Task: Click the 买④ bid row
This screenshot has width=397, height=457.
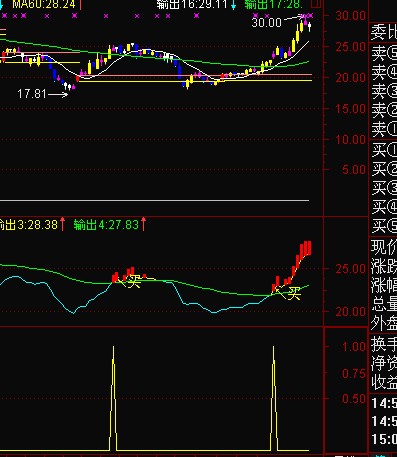Action: coord(383,207)
